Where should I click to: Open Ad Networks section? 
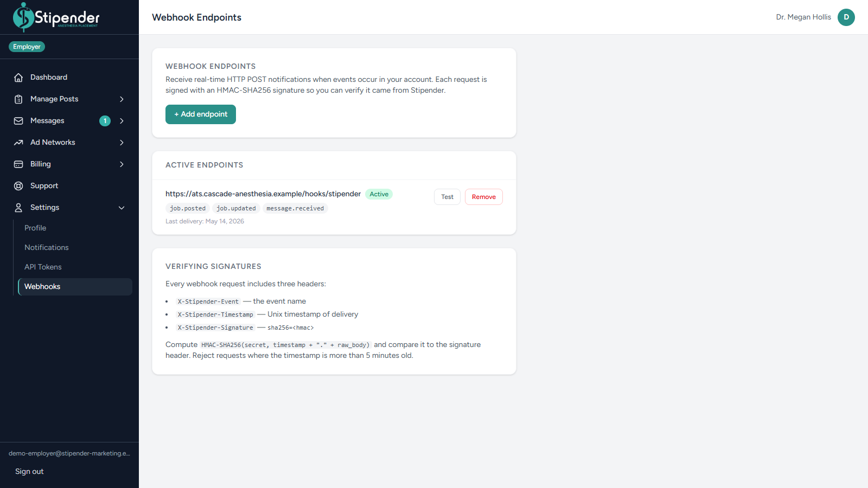pyautogui.click(x=69, y=143)
